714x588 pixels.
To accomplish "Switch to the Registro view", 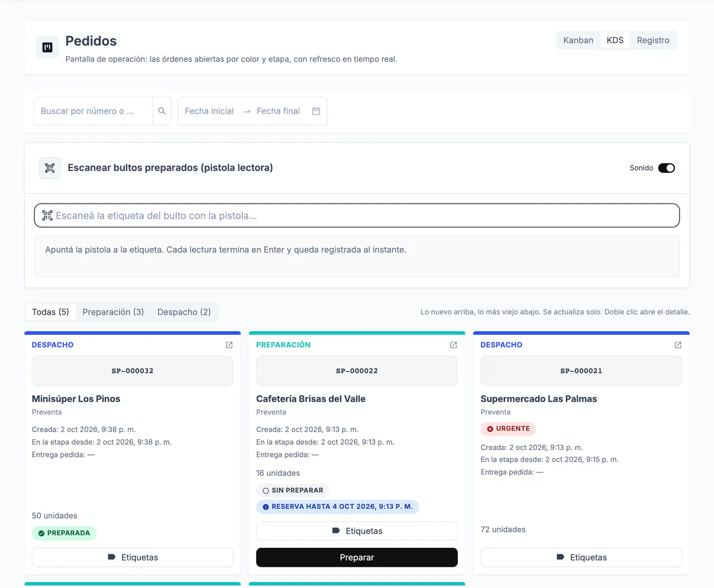I will point(653,40).
